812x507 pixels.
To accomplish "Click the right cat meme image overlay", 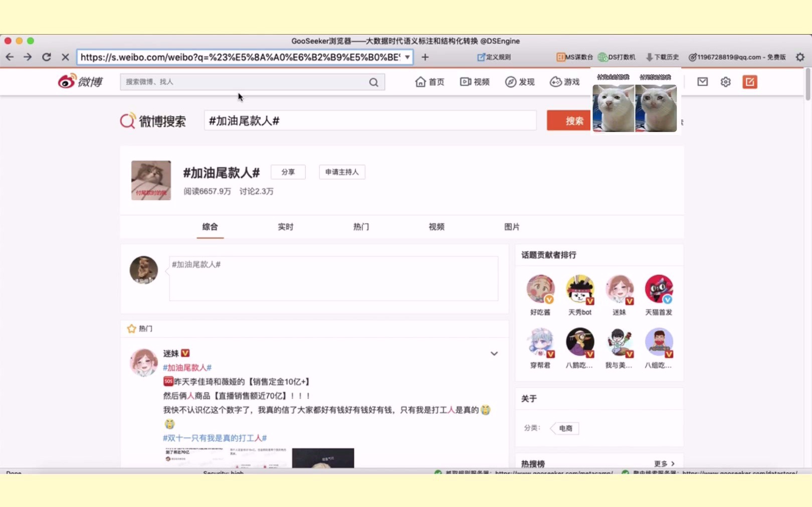I will point(656,108).
